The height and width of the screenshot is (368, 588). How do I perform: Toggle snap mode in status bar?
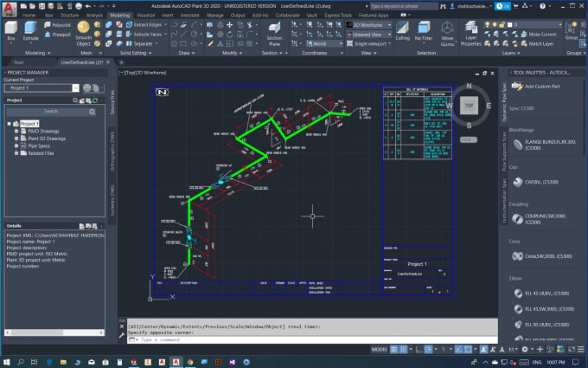click(403, 349)
